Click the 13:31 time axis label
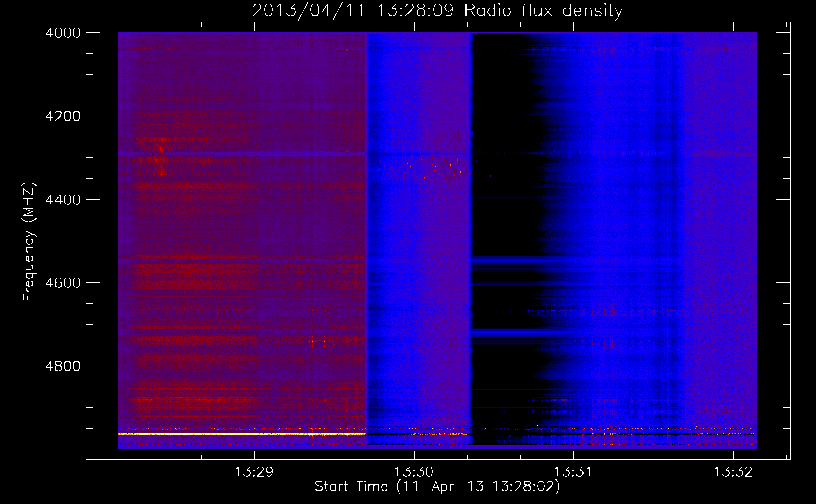Image resolution: width=816 pixels, height=504 pixels. pos(573,472)
